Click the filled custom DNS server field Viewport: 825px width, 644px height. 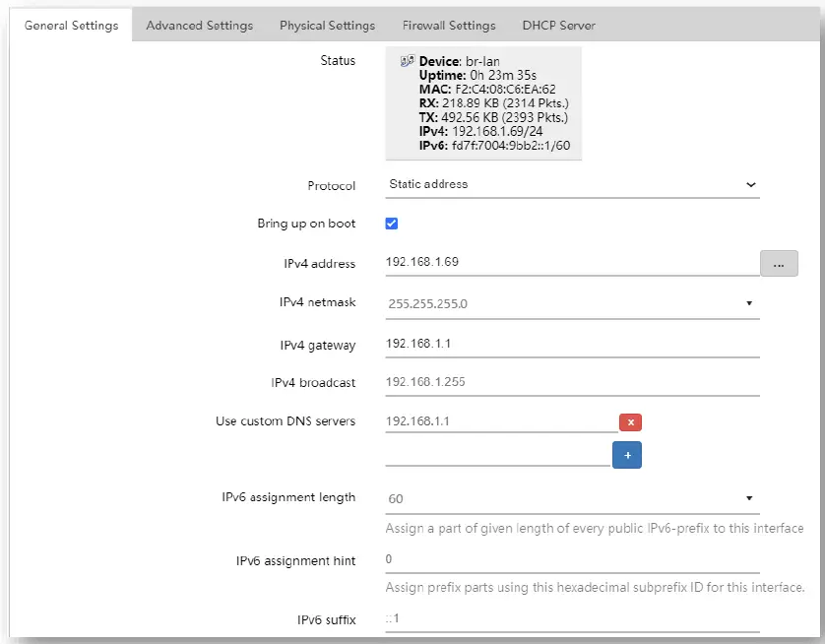point(500,421)
